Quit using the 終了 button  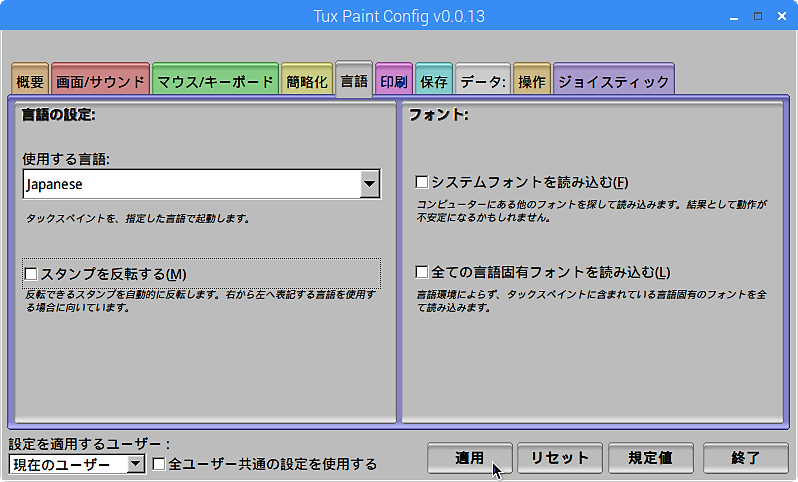[746, 458]
